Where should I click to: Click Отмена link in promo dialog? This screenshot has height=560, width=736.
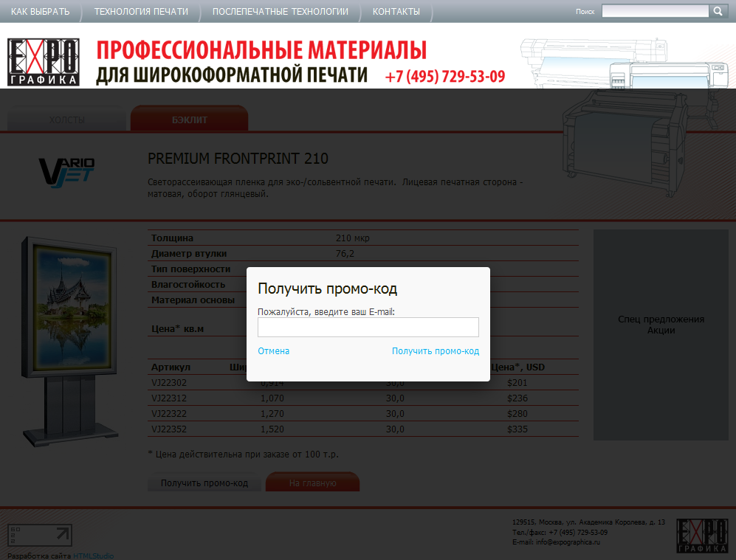tap(274, 350)
